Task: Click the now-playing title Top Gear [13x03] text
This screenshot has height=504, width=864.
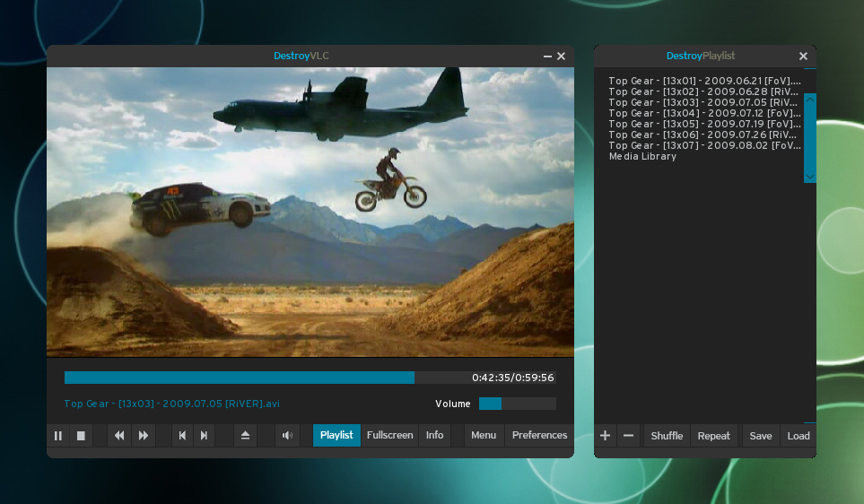Action: 172,404
